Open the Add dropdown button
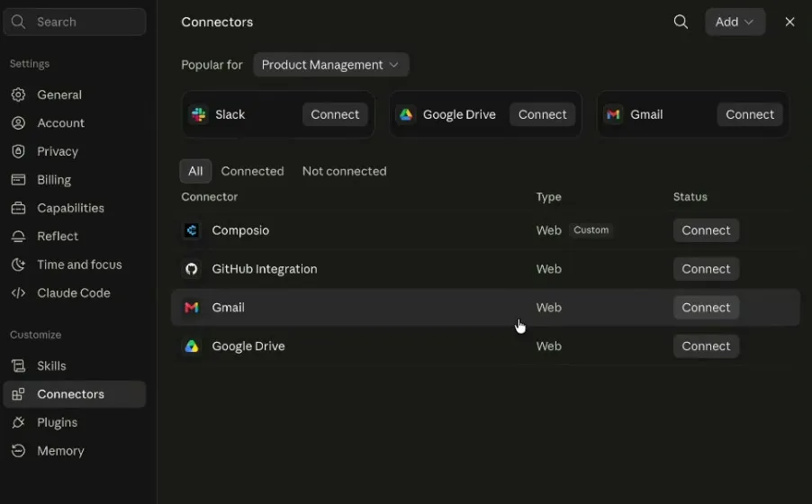The width and height of the screenshot is (812, 504). coord(735,22)
